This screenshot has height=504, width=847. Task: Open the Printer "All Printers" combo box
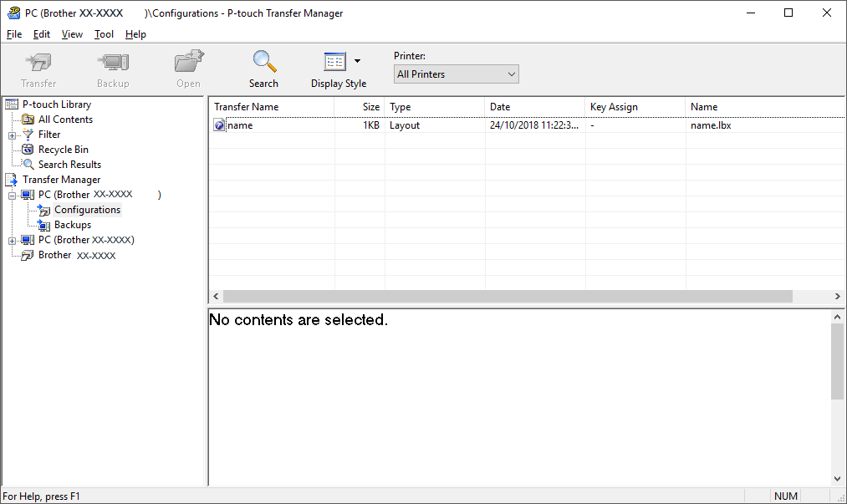pos(457,74)
